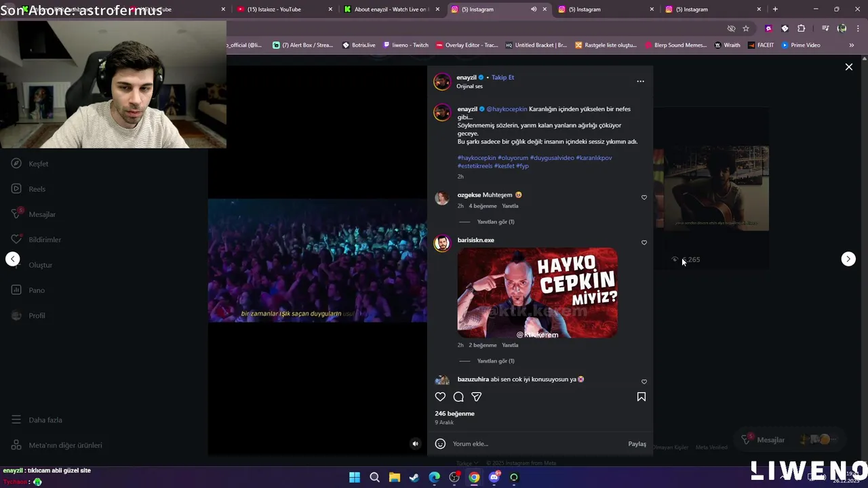Focus the 'Yorum ekle...' comment field
The width and height of the screenshot is (868, 488).
click(x=536, y=444)
